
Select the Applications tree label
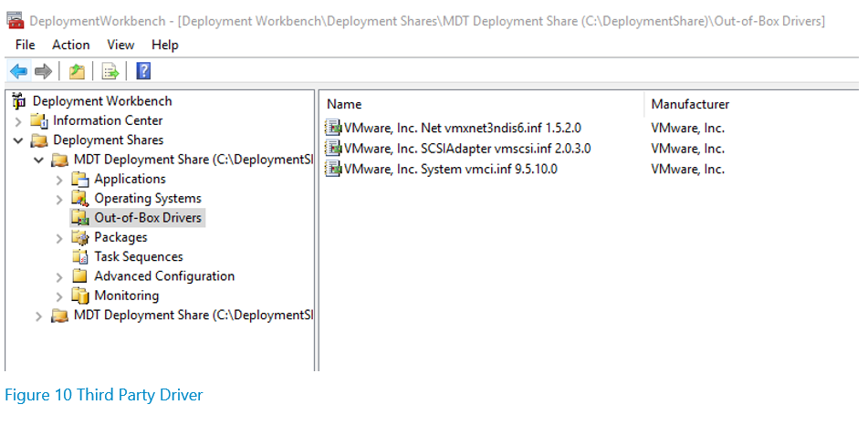pos(131,180)
